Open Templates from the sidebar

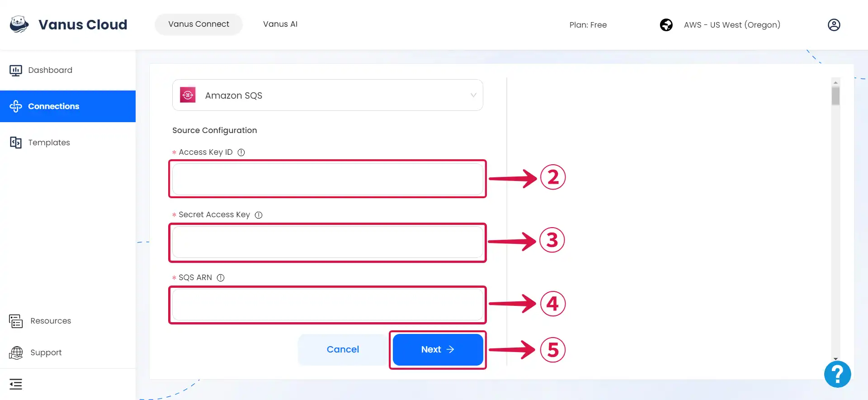tap(68, 143)
